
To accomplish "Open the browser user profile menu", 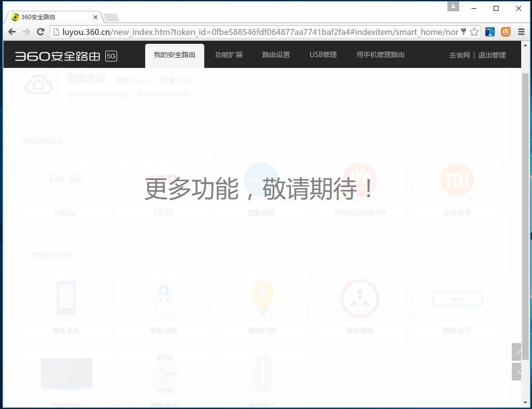I will 453,6.
